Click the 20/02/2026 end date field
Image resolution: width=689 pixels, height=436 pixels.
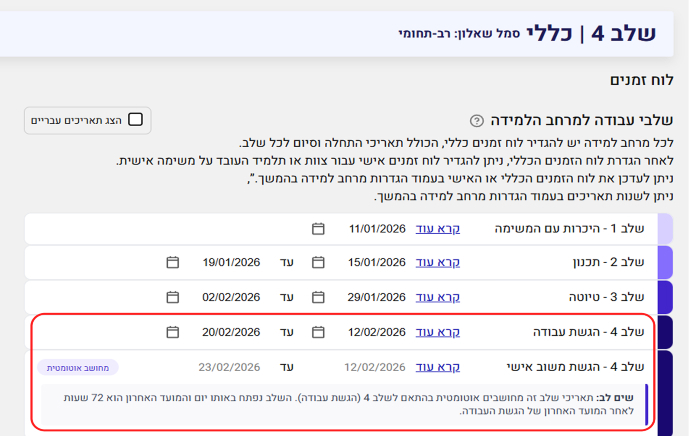[231, 332]
